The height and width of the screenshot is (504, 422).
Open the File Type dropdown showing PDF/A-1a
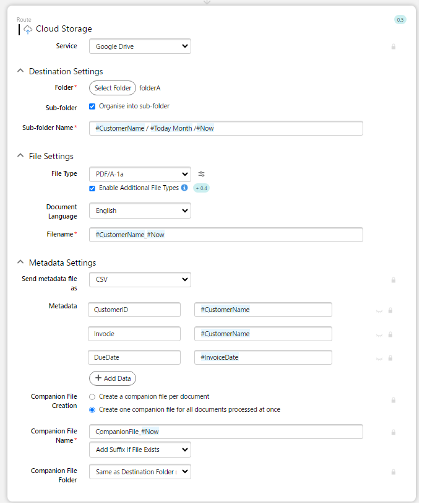(140, 174)
